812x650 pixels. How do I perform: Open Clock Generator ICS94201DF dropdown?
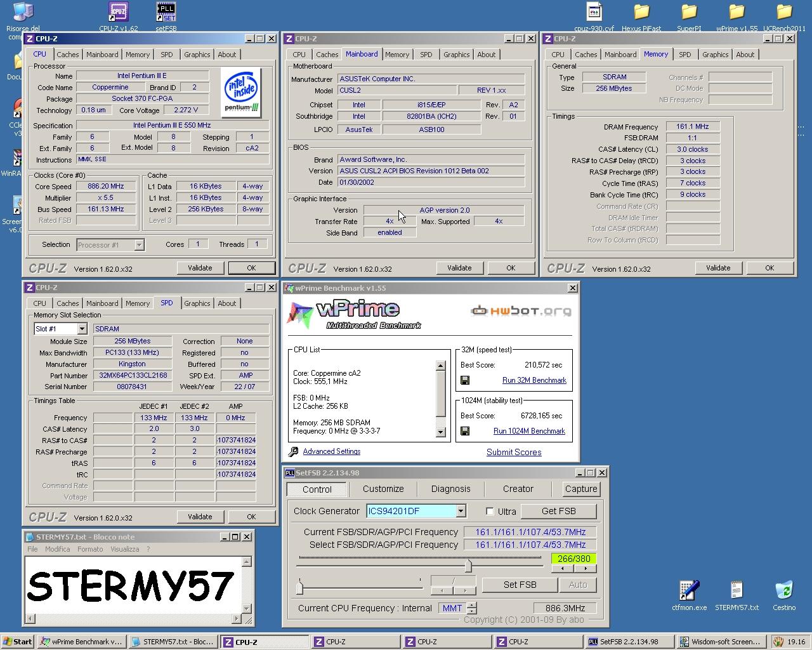[461, 511]
